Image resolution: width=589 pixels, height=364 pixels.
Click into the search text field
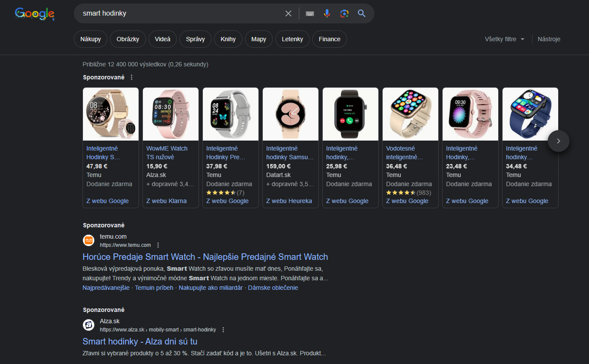(178, 13)
